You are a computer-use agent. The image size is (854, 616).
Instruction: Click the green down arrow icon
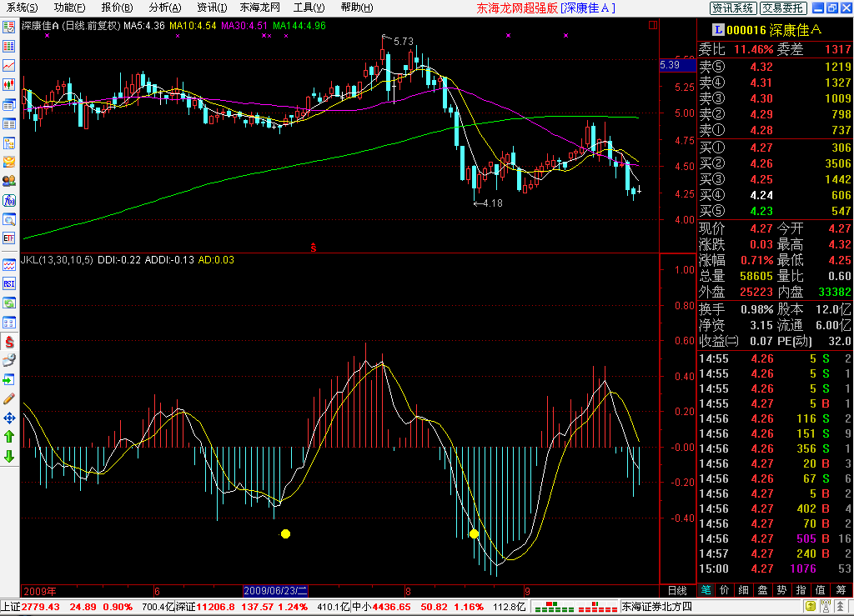pyautogui.click(x=8, y=456)
